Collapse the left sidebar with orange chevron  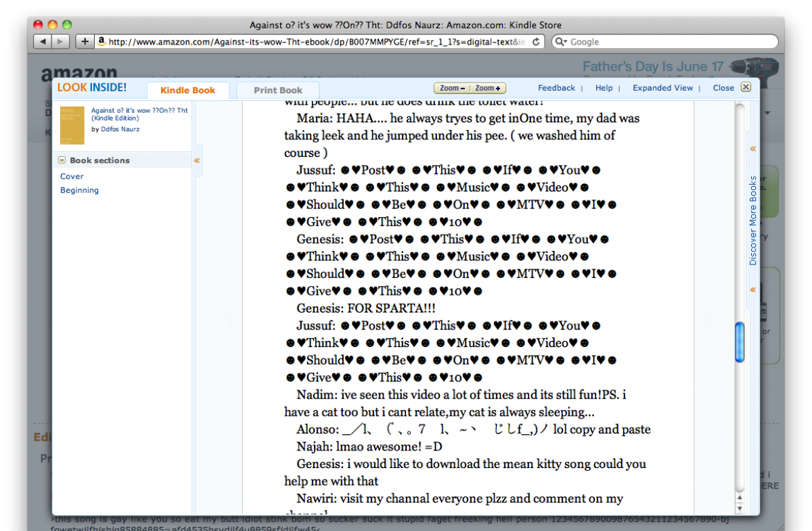click(x=197, y=160)
